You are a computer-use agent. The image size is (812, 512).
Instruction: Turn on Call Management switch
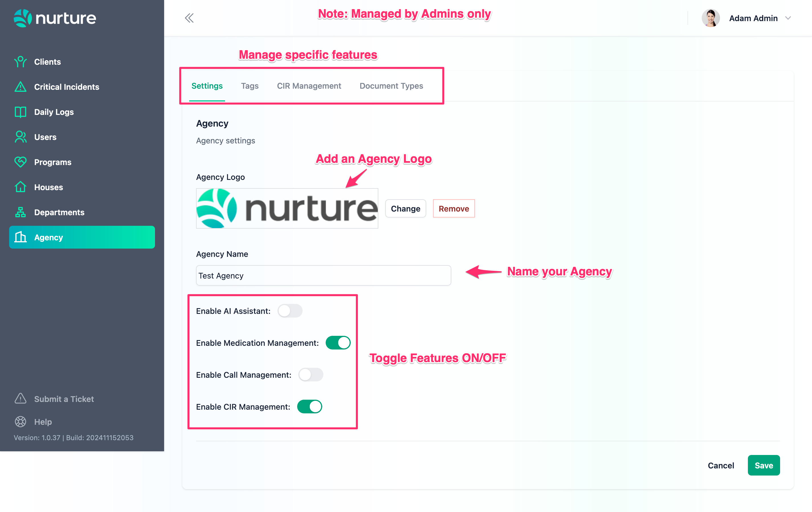310,375
